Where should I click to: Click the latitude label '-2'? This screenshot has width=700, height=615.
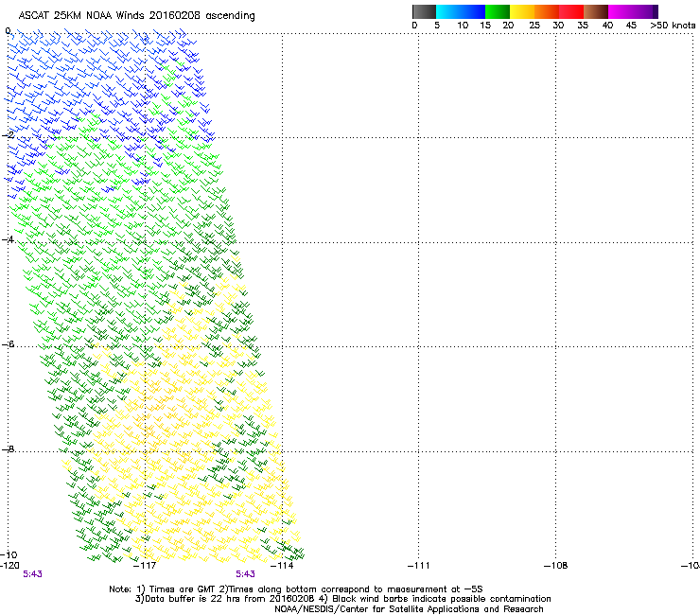tap(8, 135)
